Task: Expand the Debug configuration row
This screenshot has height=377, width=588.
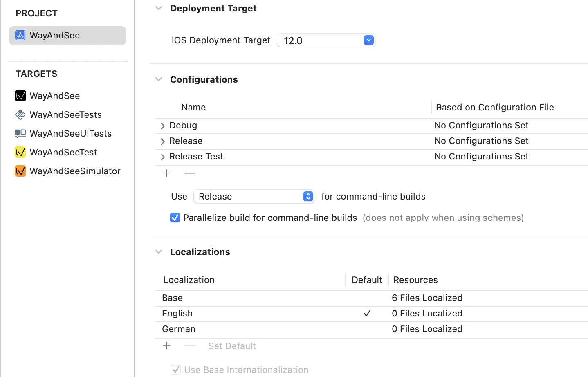Action: click(163, 126)
